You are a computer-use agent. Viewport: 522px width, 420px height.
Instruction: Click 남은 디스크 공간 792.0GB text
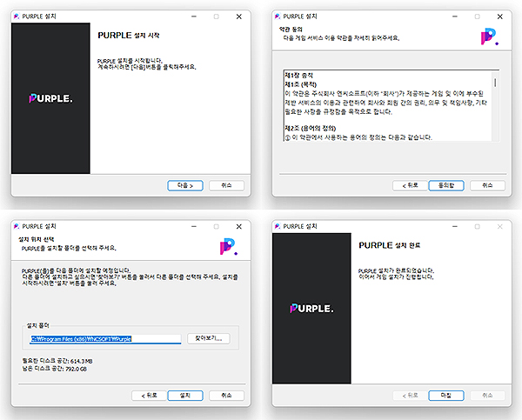click(55, 369)
